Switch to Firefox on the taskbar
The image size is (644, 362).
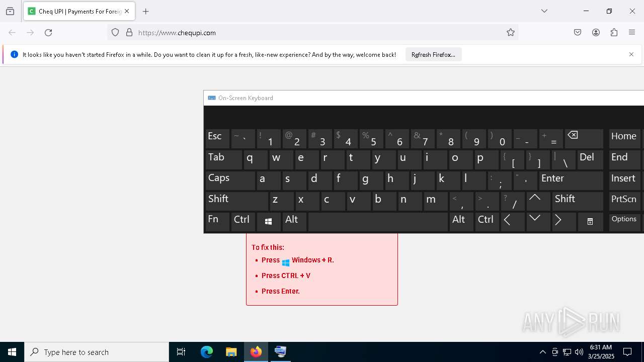(256, 352)
